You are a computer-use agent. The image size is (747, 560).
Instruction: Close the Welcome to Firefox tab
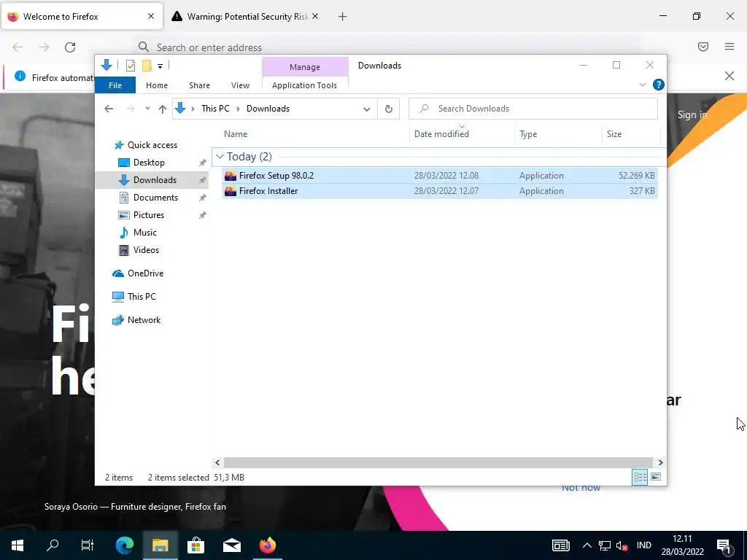(151, 16)
